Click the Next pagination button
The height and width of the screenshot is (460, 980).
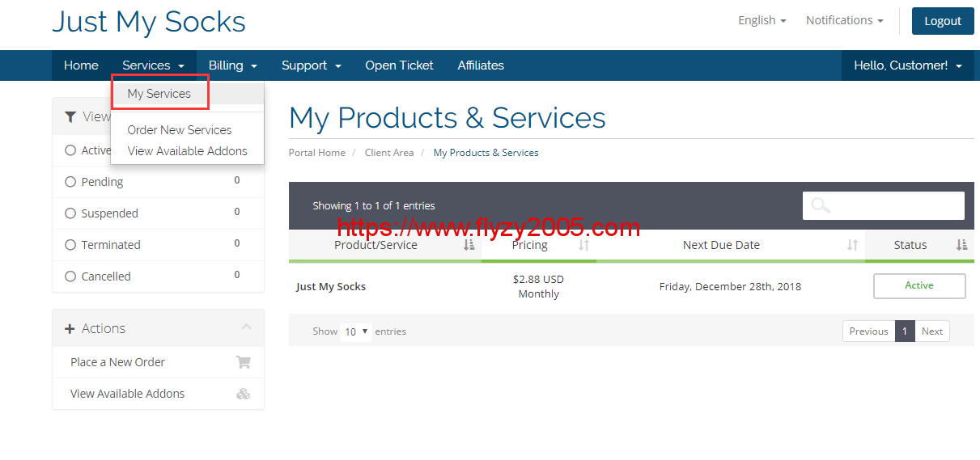932,331
